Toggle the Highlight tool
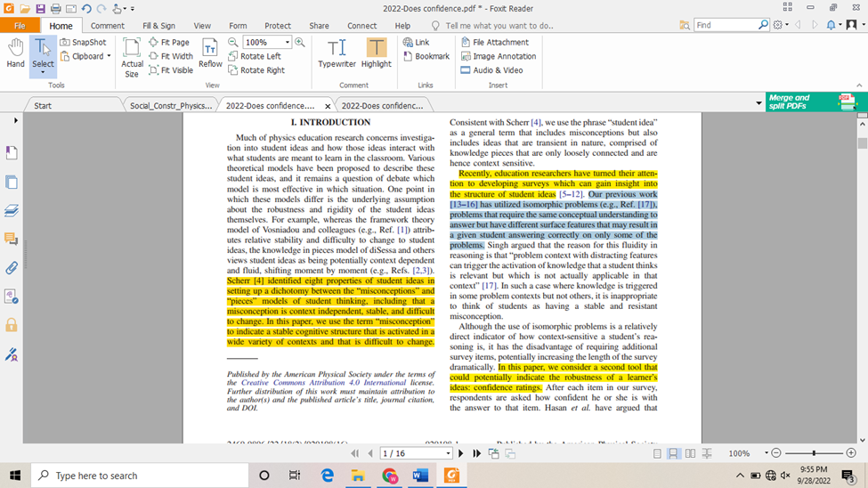 coord(377,53)
